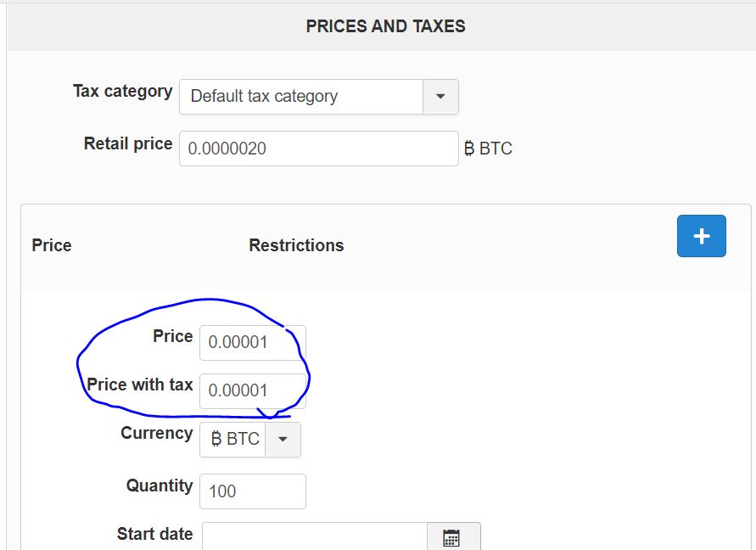The image size is (756, 550).
Task: Click the Price column header
Action: [x=52, y=245]
